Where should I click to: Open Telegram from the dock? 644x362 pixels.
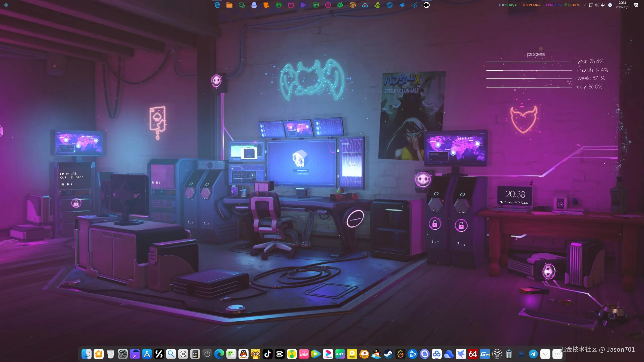click(533, 354)
